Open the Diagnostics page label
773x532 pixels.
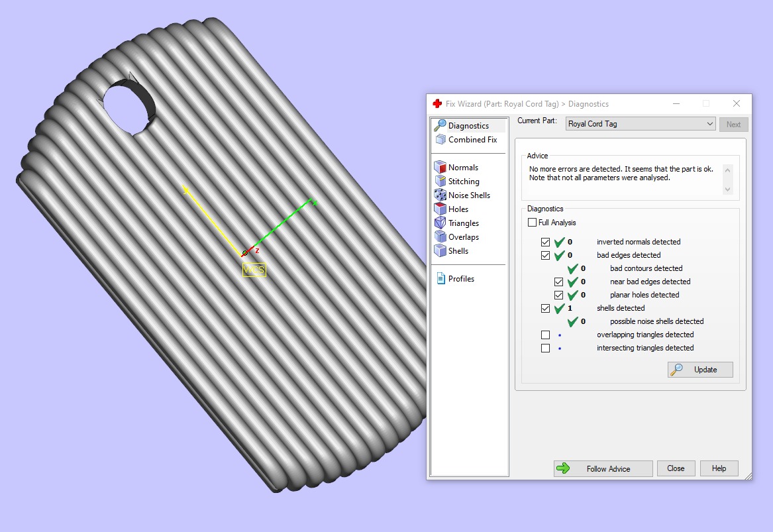tap(468, 126)
